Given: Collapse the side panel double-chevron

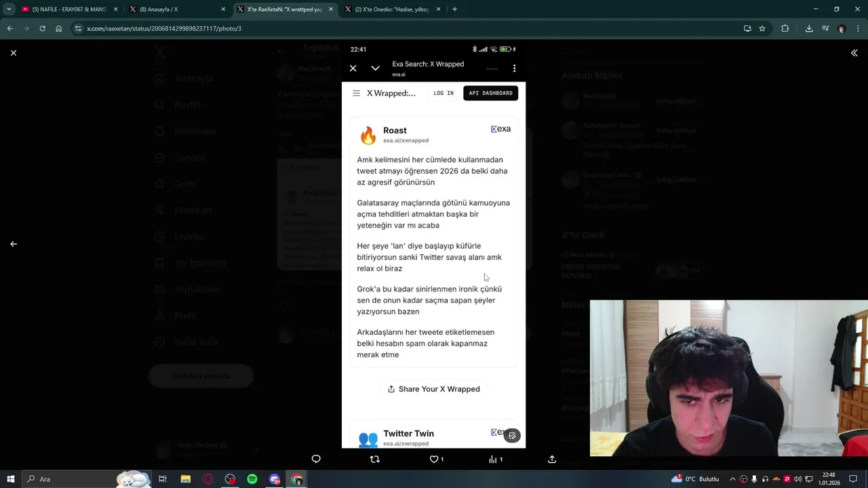Looking at the screenshot, I should pyautogui.click(x=854, y=53).
